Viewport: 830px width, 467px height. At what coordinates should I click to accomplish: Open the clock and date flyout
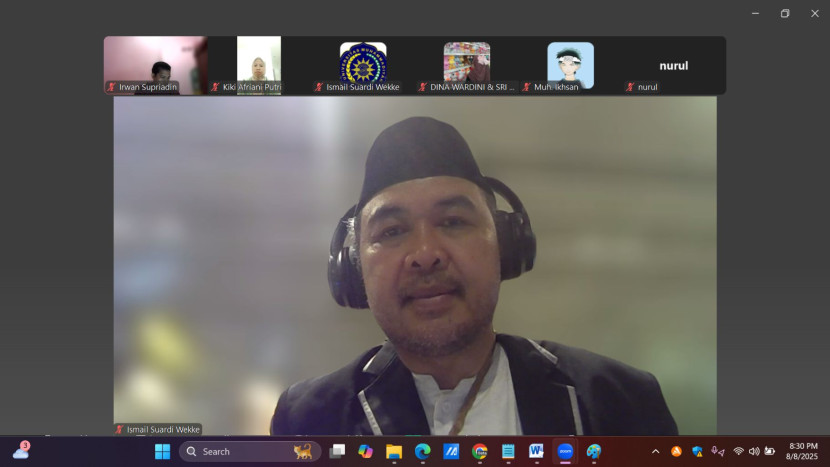click(x=803, y=451)
